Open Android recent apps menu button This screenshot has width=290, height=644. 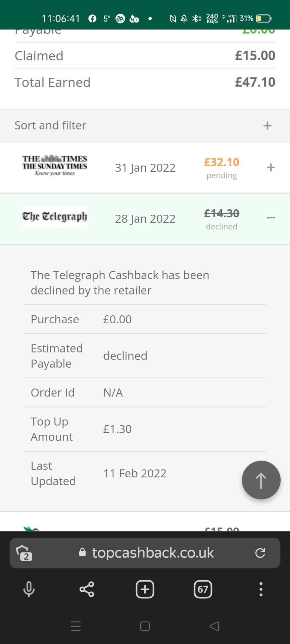tap(76, 626)
